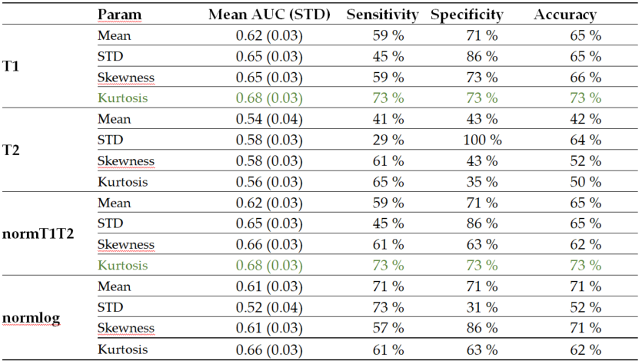Click the normT1T2 row group label
Screen dimensions: 642x364
tap(38, 233)
